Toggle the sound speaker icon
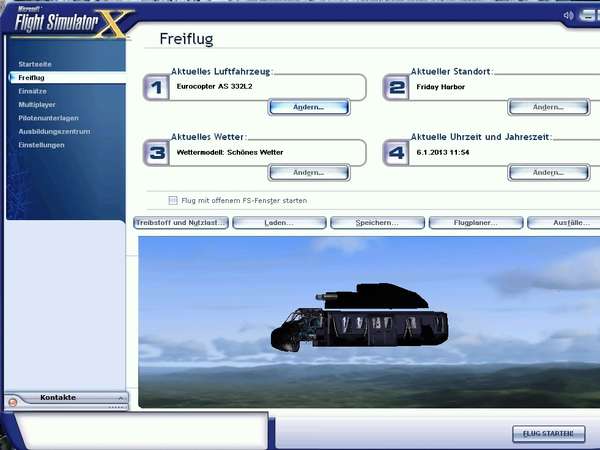 pyautogui.click(x=568, y=16)
